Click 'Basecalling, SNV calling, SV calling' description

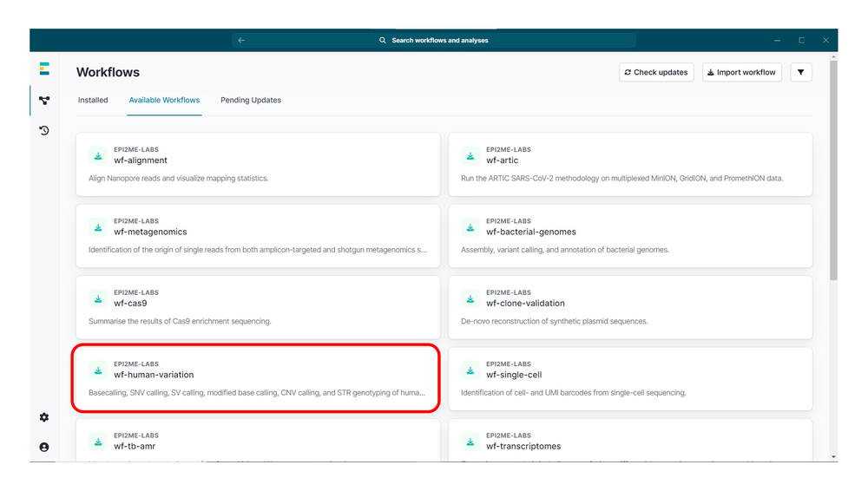[257, 392]
